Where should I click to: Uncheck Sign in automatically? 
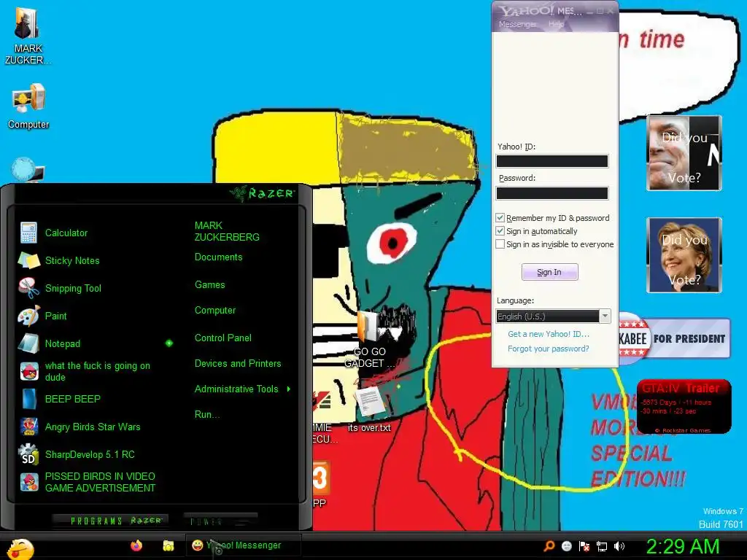(x=500, y=231)
